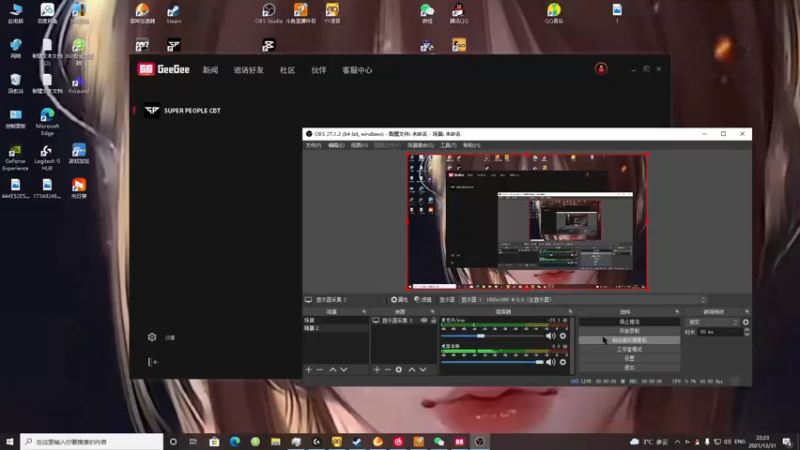Open GeeGee user avatar profile icon
Viewport: 800px width, 450px height.
[x=601, y=69]
